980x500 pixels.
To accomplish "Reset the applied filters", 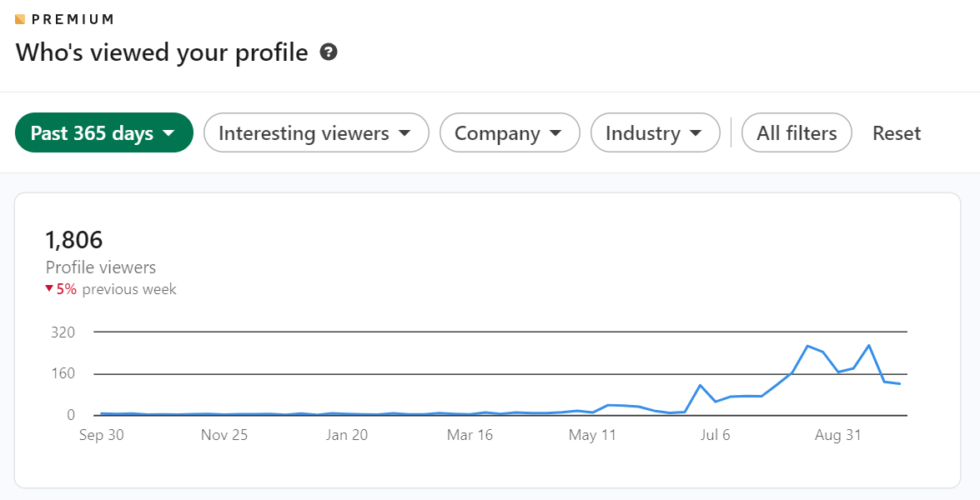I will point(897,133).
